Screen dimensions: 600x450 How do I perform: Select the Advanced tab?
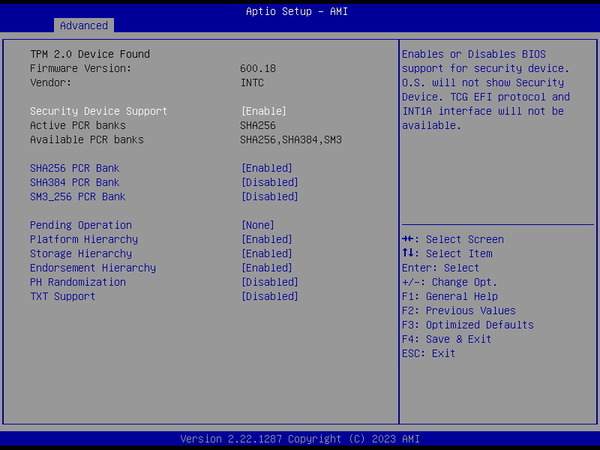pos(84,25)
